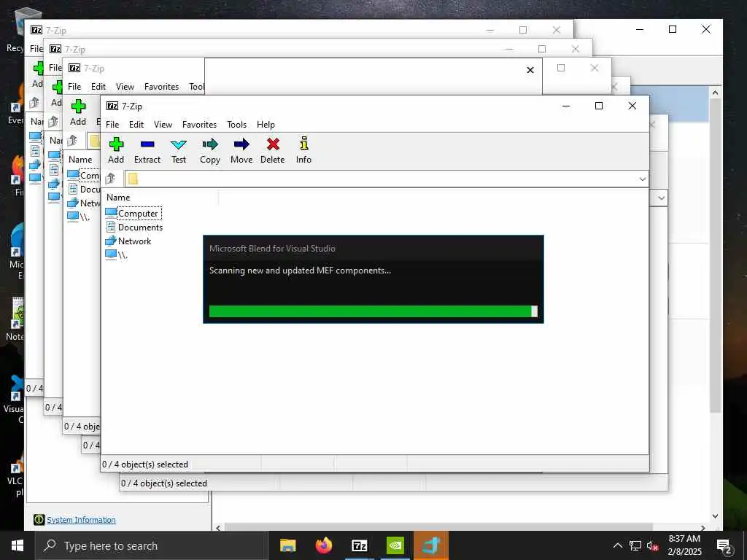Open the Edit menu in front 7-Zip window
747x560 pixels.
[x=136, y=124]
